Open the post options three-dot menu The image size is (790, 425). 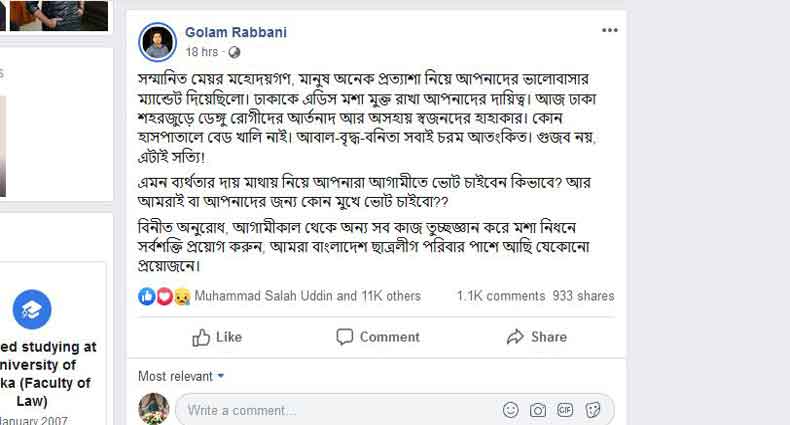[x=609, y=31]
